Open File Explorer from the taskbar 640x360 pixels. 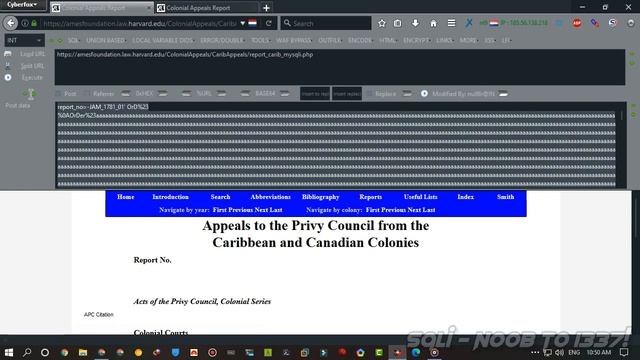pos(83,352)
